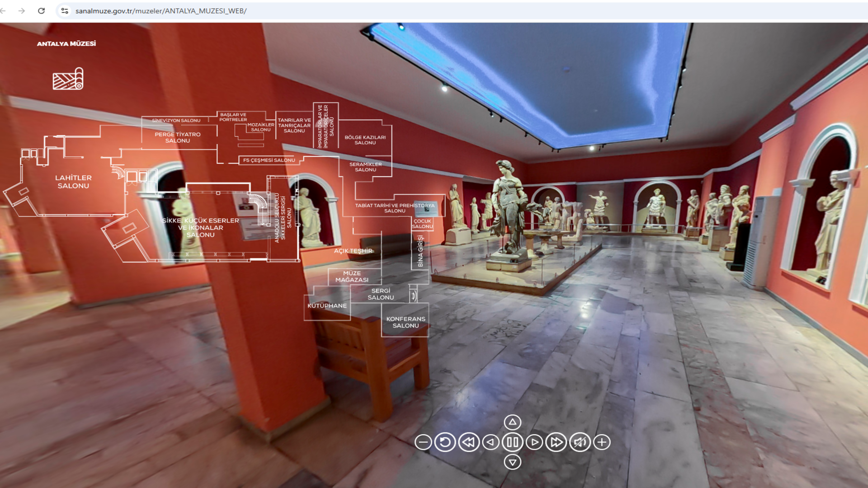Screen dimensions: 868x488
Task: Tilt the view down with the arrow
Action: point(512,462)
